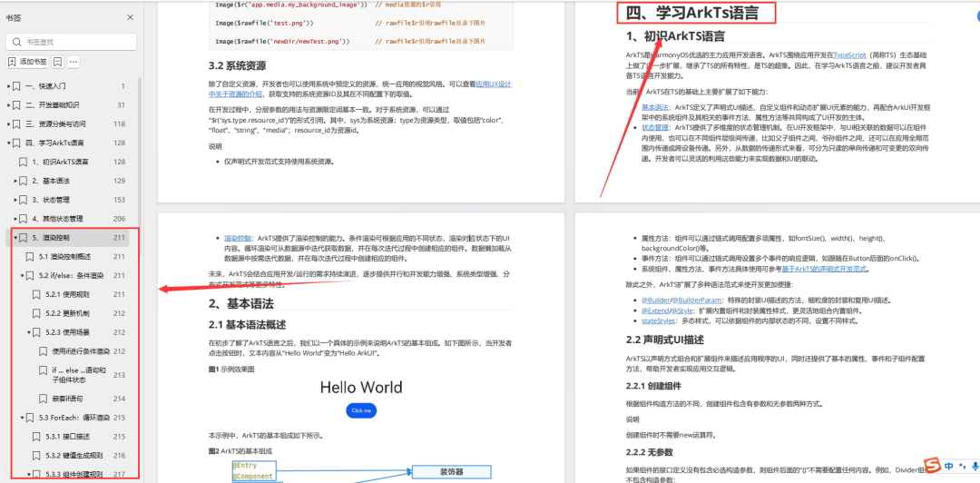
Task: Click bookmark icon of 5.2.2 更新机制
Action: (36, 313)
